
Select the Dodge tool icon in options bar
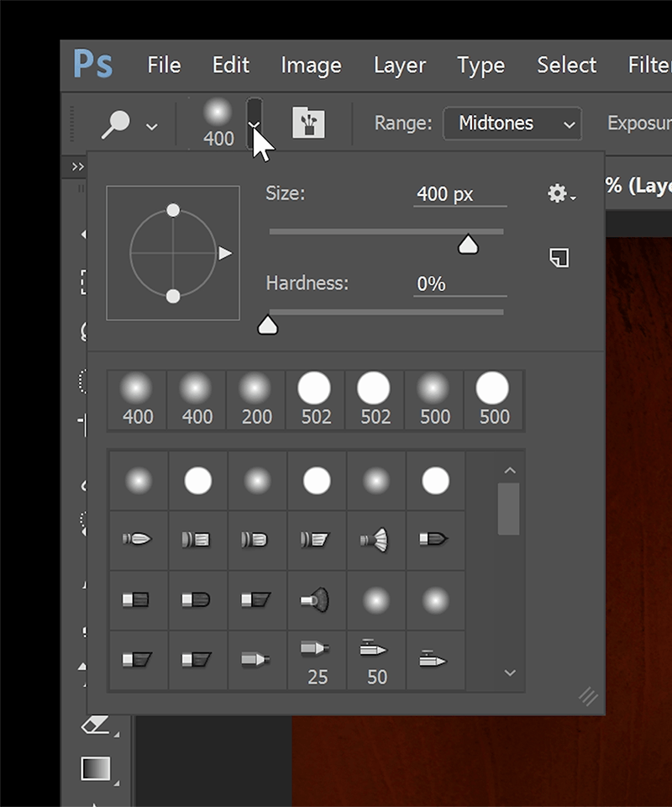pyautogui.click(x=116, y=124)
